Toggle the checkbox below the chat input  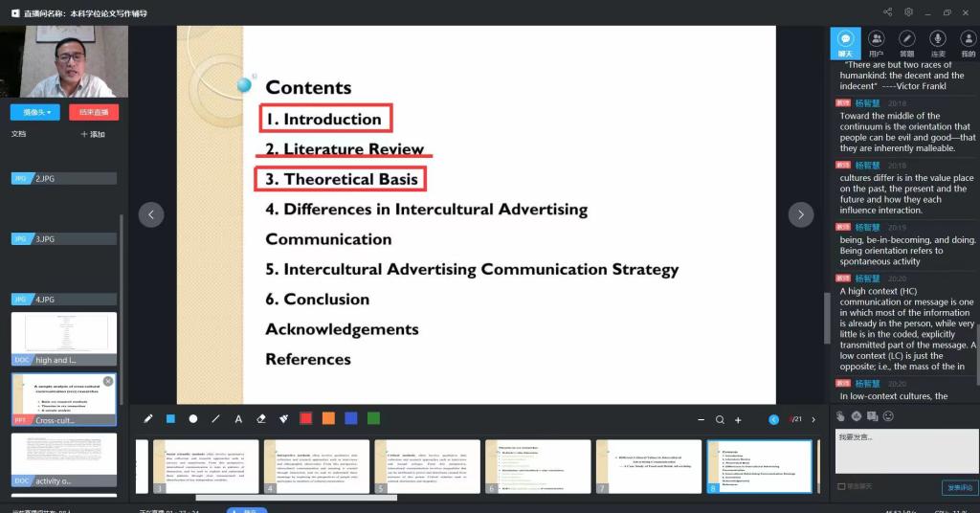pos(842,486)
